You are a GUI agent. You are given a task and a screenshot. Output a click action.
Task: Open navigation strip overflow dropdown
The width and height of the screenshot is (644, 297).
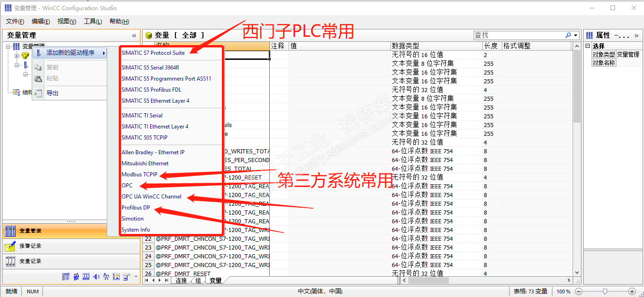(136, 277)
